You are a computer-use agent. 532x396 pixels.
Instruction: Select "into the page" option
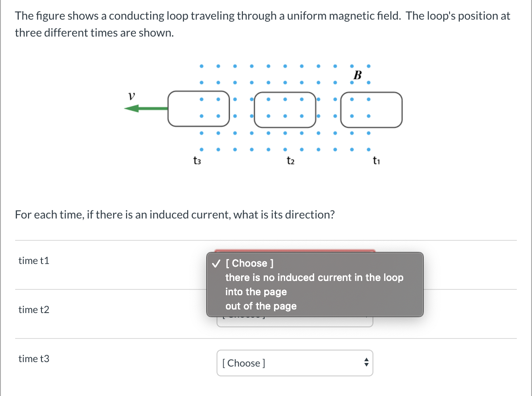(x=255, y=292)
